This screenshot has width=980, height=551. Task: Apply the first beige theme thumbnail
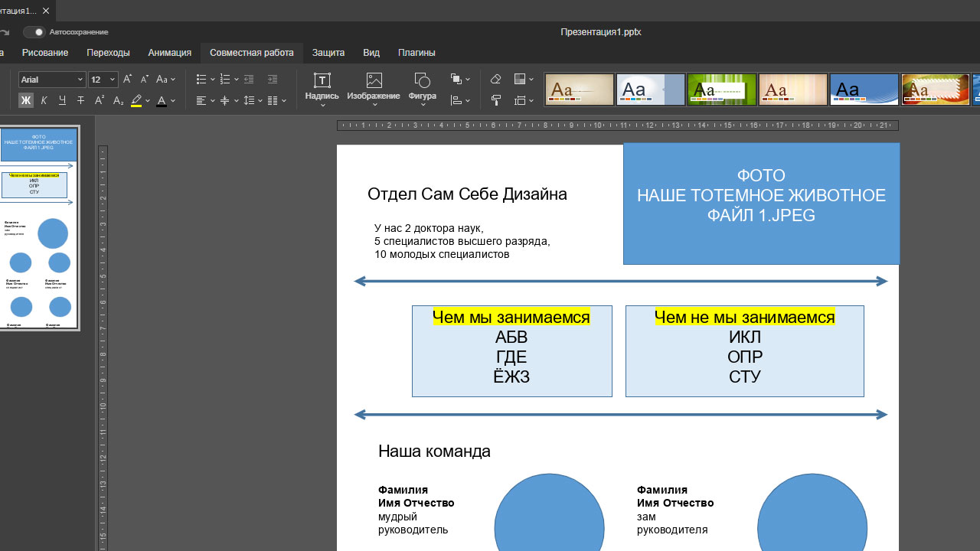(x=580, y=90)
